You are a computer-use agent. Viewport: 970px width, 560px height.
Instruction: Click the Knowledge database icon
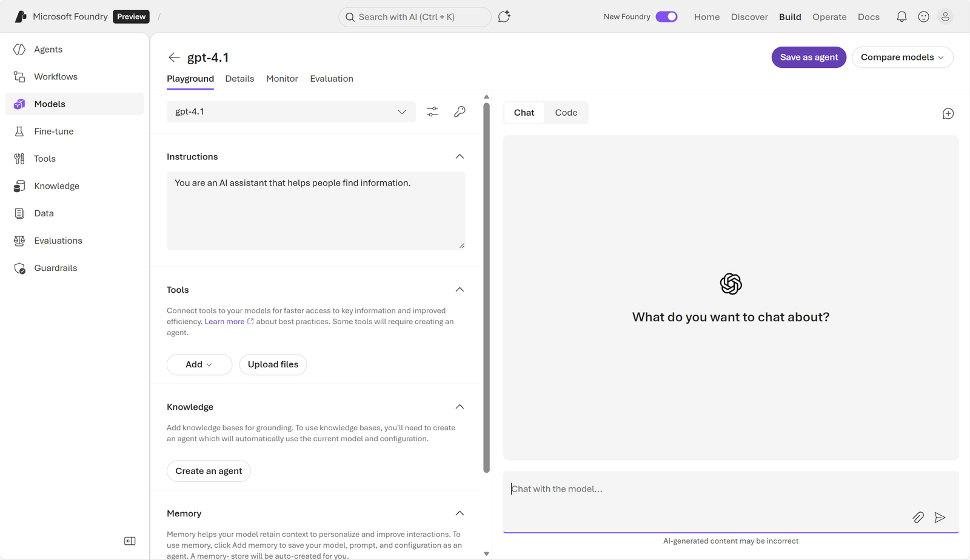(19, 186)
